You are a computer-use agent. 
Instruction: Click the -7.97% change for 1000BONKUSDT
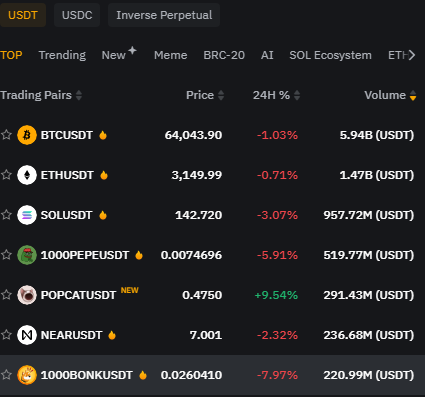click(277, 375)
